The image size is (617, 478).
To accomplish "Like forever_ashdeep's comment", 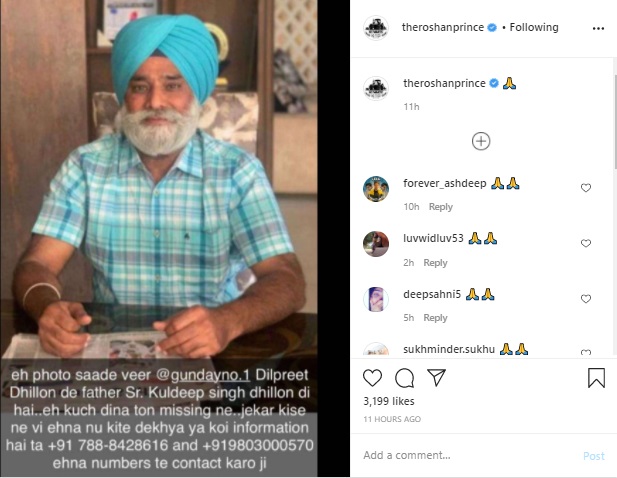I will pos(586,188).
